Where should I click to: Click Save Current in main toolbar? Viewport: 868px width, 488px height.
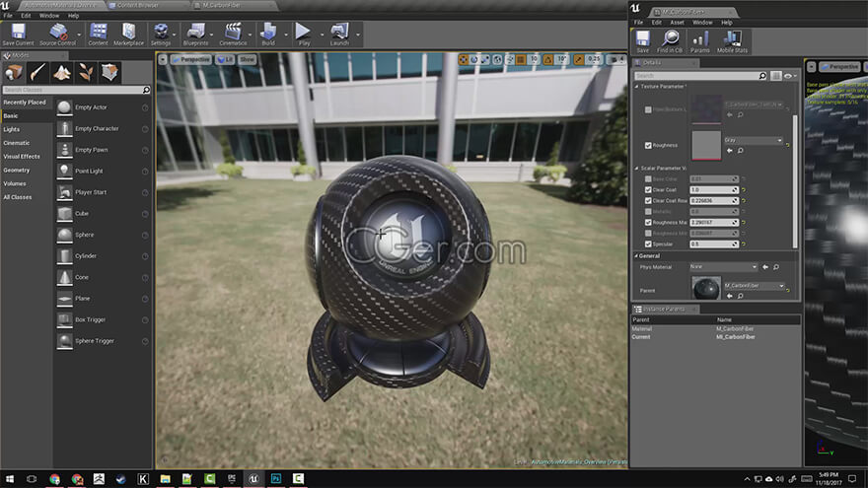pos(18,35)
